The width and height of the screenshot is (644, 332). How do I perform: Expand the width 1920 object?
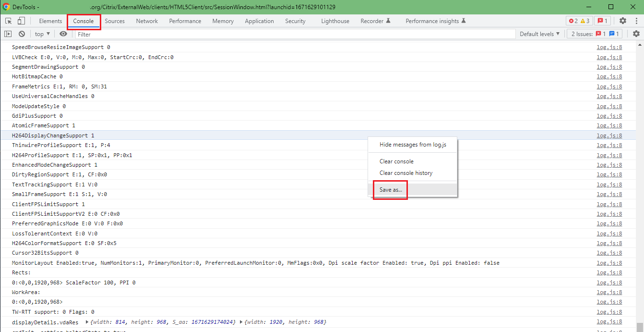[x=241, y=322]
